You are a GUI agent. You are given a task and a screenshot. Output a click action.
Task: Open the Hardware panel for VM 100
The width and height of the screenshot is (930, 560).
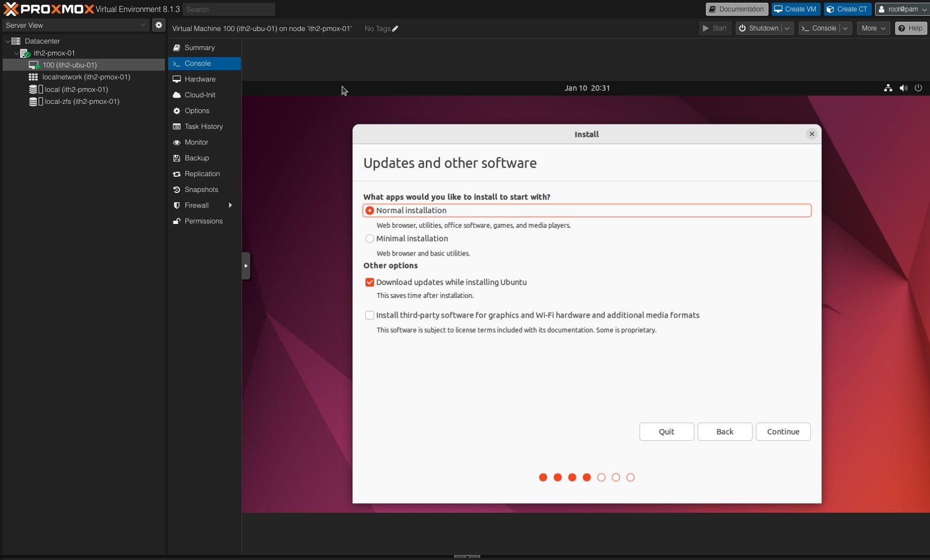pos(200,79)
